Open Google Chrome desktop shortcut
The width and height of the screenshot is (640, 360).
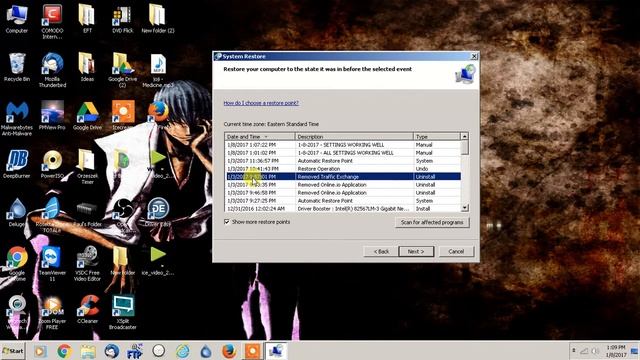point(17,264)
